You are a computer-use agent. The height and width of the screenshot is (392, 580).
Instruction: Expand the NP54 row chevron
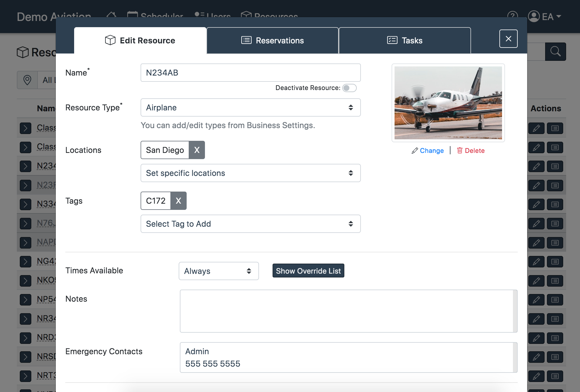[25, 300]
